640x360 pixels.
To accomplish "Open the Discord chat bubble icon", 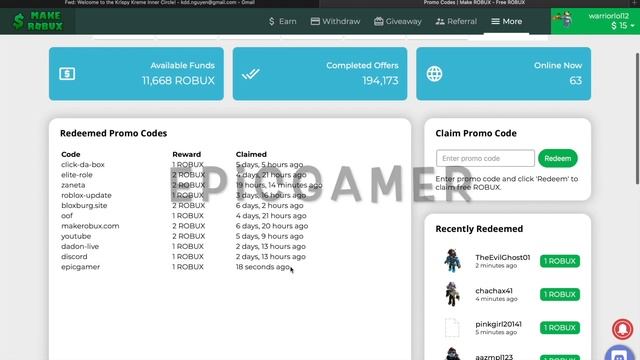I will pyautogui.click(x=620, y=353).
